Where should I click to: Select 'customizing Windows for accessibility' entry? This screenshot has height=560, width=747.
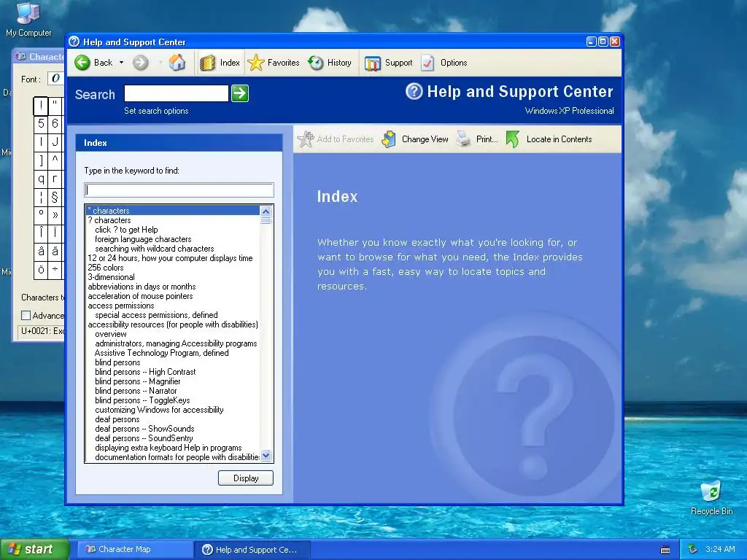tap(172, 410)
